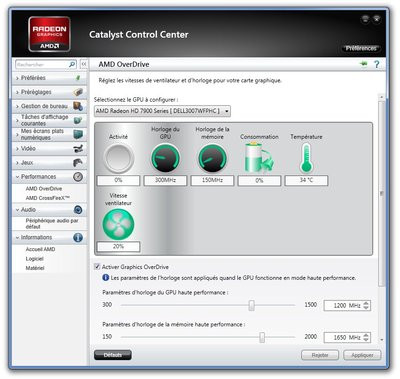Viewport: 400px width, 379px height.
Task: Open the Accueil AMD page
Action: point(40,249)
